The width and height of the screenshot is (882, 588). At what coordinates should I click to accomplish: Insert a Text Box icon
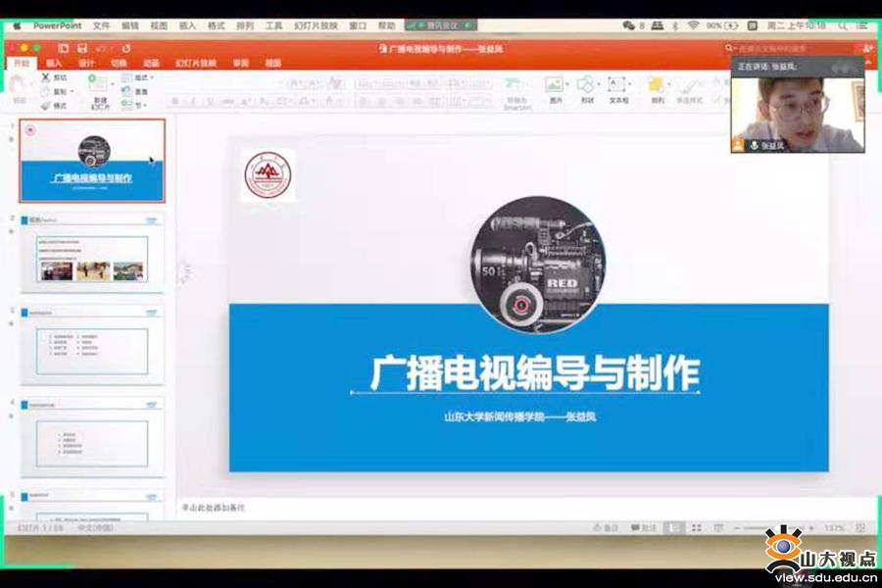coord(616,85)
